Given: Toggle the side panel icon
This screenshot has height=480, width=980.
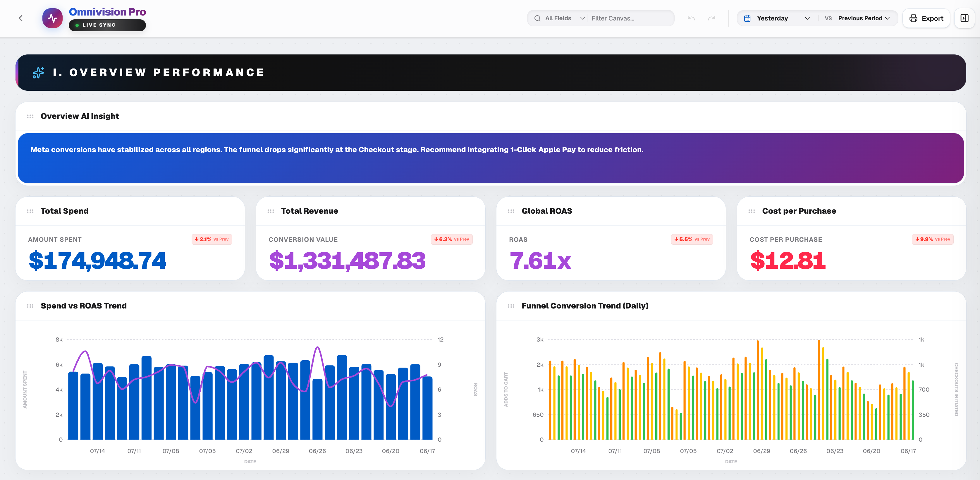Looking at the screenshot, I should (964, 18).
